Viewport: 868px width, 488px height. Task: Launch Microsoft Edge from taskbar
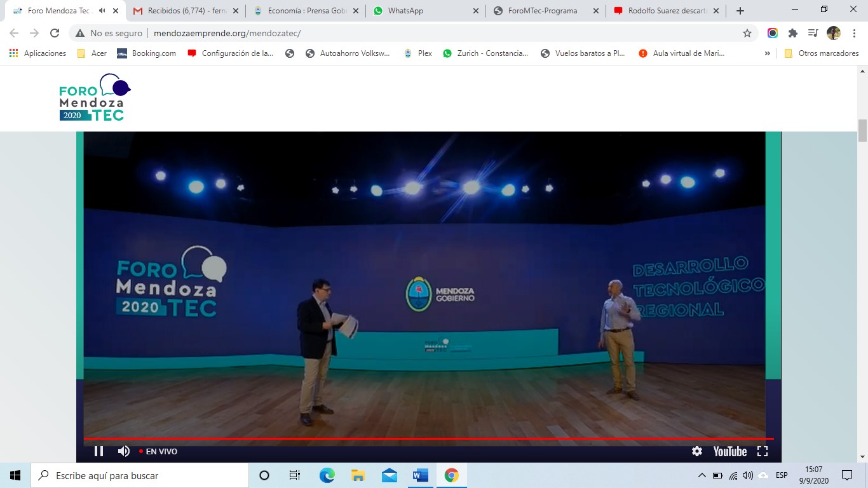(327, 475)
